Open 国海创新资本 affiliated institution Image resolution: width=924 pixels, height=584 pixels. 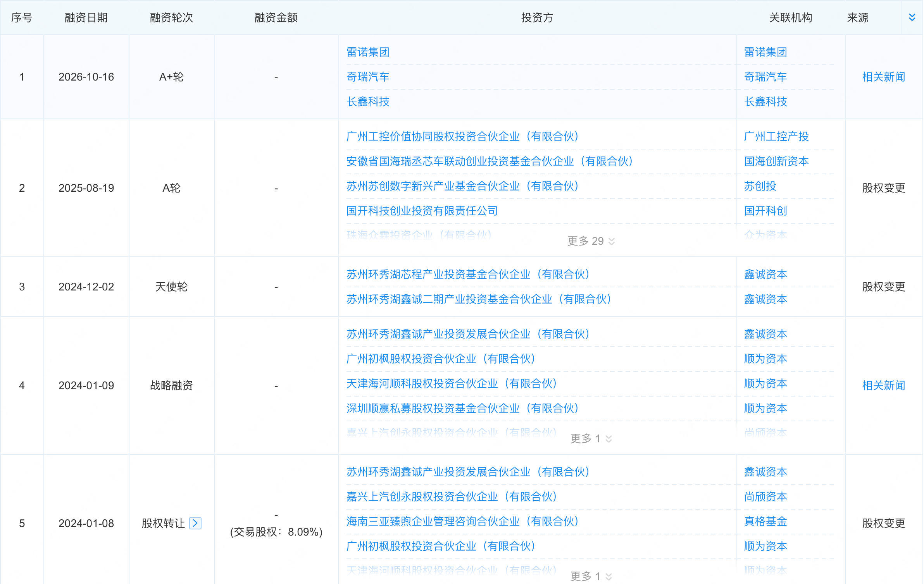pyautogui.click(x=776, y=161)
